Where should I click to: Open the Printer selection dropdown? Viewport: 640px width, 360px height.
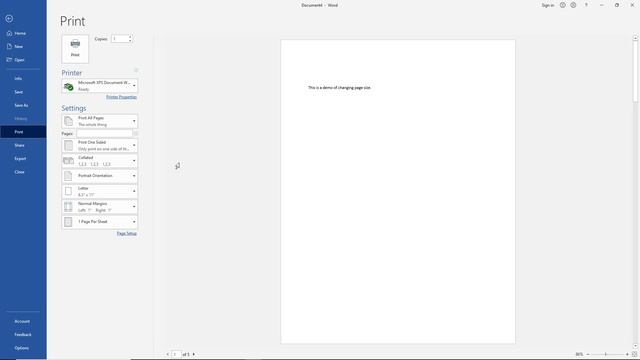click(100, 86)
